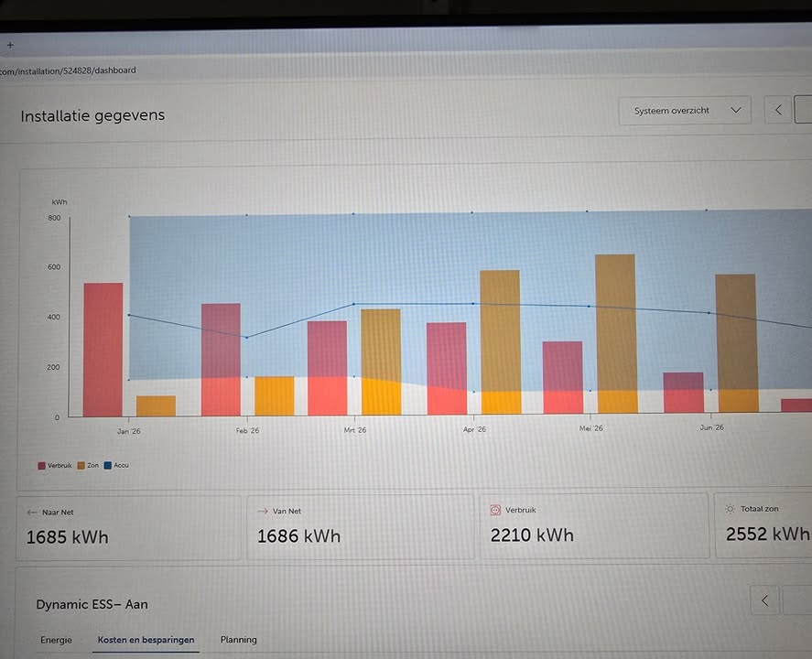Toggle Zon series in chart legend

tap(88, 465)
